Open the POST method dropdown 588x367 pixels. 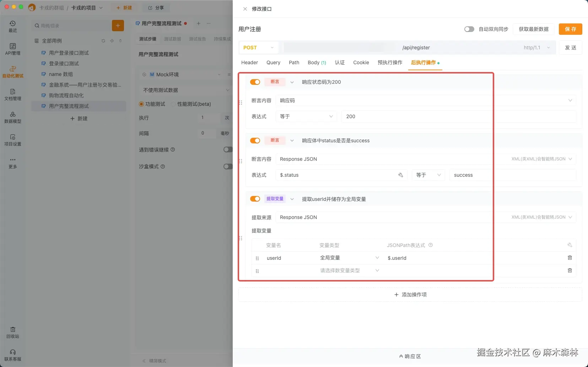click(x=259, y=48)
